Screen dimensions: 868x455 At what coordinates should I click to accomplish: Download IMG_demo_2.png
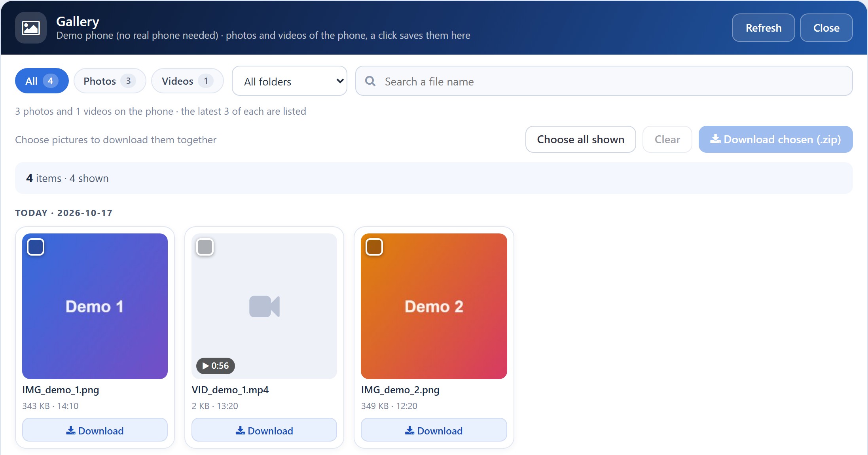(x=434, y=430)
